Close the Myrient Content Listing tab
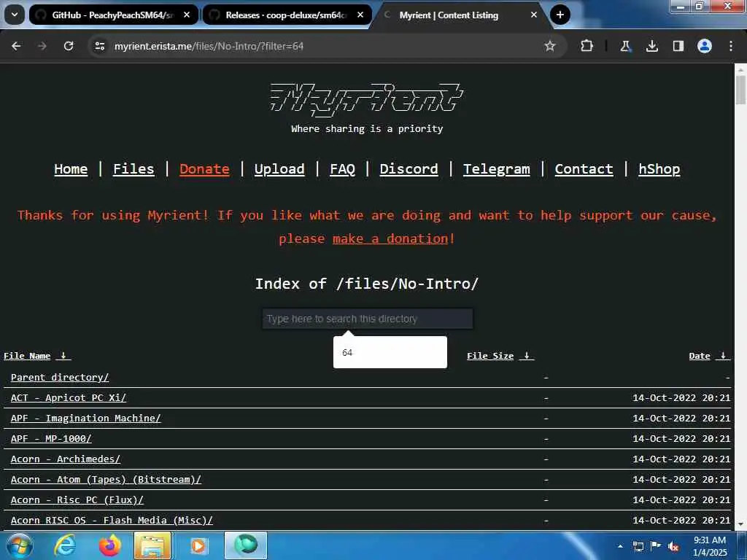 coord(533,15)
